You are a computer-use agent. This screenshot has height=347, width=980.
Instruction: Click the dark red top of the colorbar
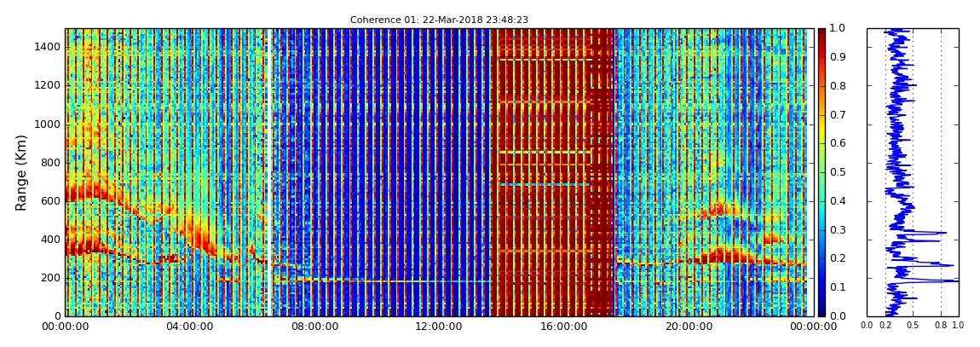coord(821,37)
